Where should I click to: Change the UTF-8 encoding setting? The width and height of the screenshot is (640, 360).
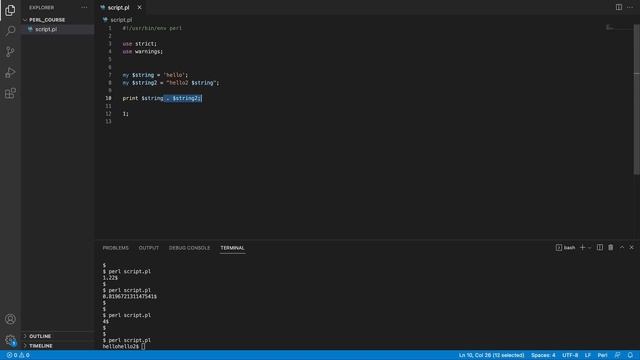[570, 355]
